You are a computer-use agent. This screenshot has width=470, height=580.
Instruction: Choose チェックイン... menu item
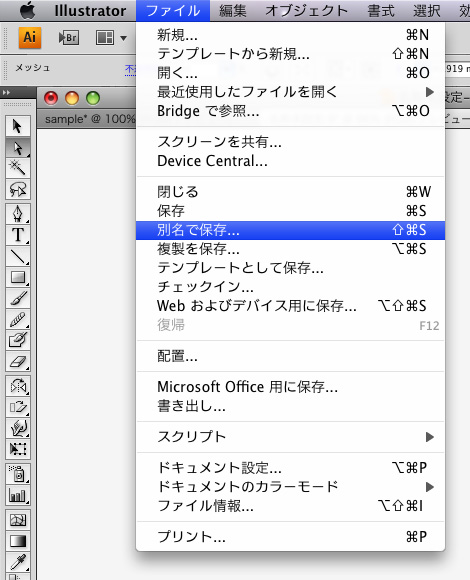[x=290, y=287]
